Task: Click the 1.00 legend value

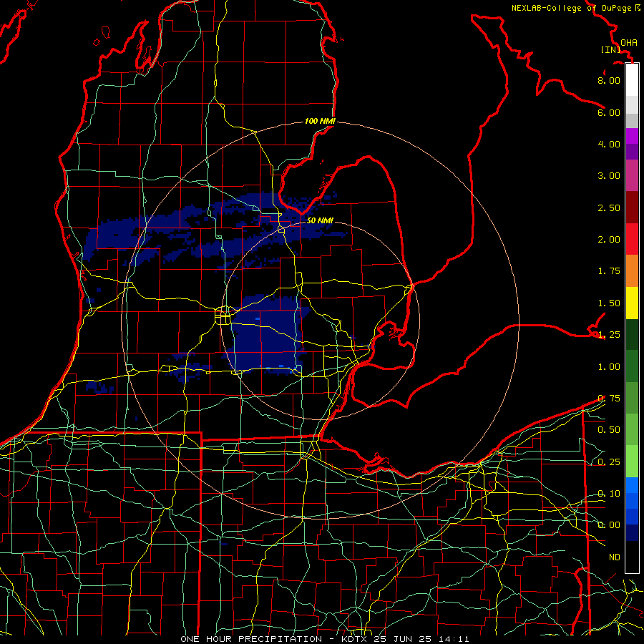Action: click(x=609, y=367)
